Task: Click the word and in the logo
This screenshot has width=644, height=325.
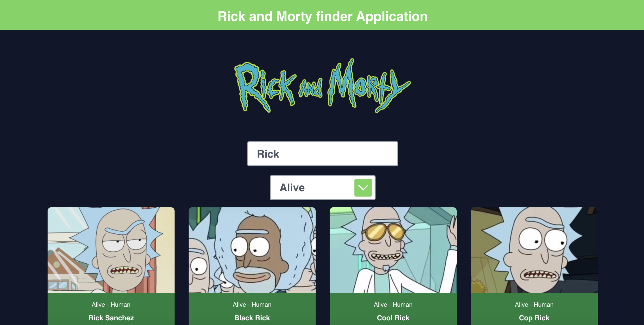Action: pos(311,88)
